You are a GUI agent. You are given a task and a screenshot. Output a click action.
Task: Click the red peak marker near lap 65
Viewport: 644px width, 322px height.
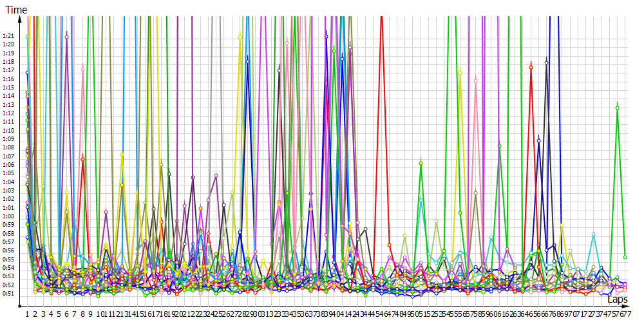click(x=531, y=67)
